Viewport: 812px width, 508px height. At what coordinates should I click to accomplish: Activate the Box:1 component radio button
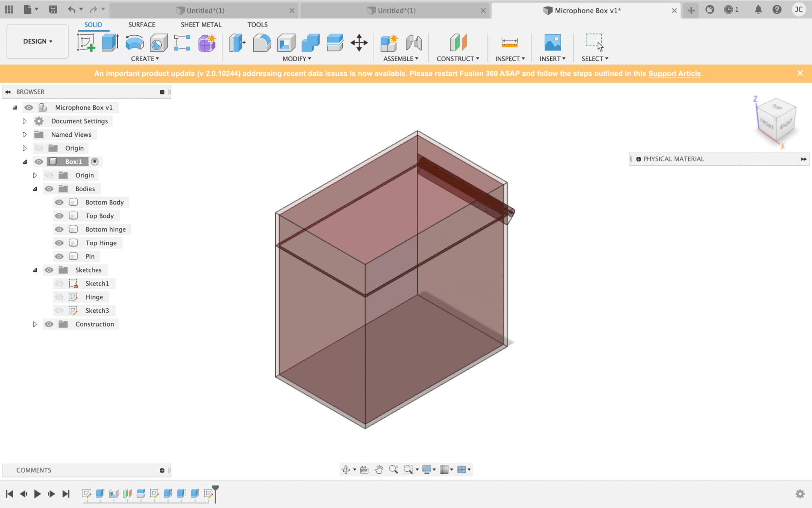pos(95,162)
